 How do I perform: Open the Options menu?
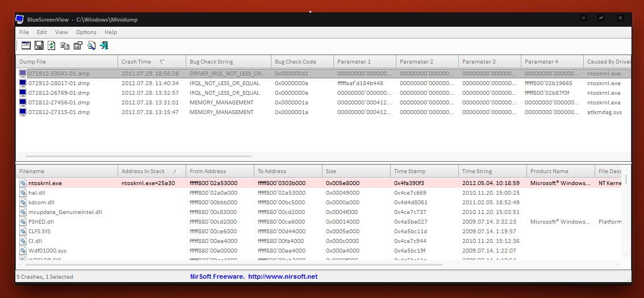(x=86, y=32)
